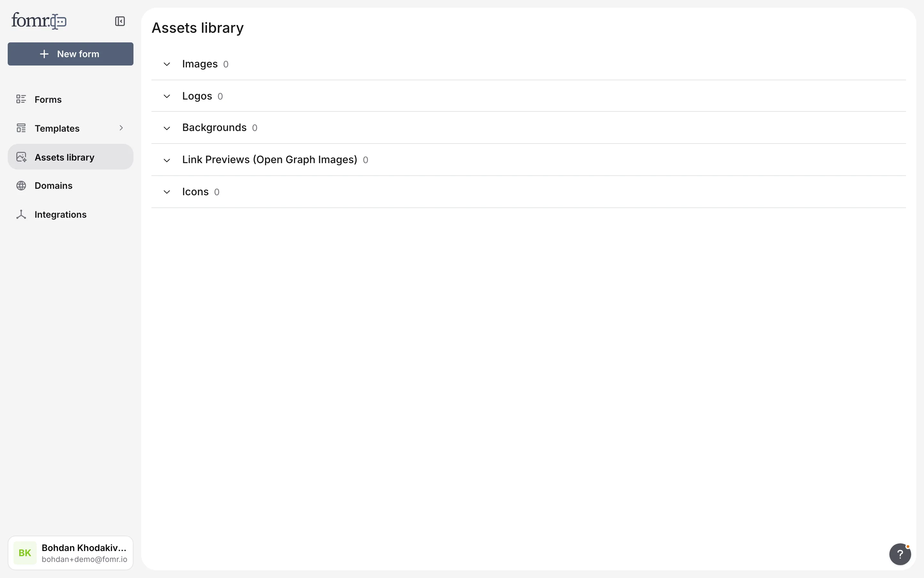Click the Integrations connector icon
924x578 pixels.
pos(21,215)
